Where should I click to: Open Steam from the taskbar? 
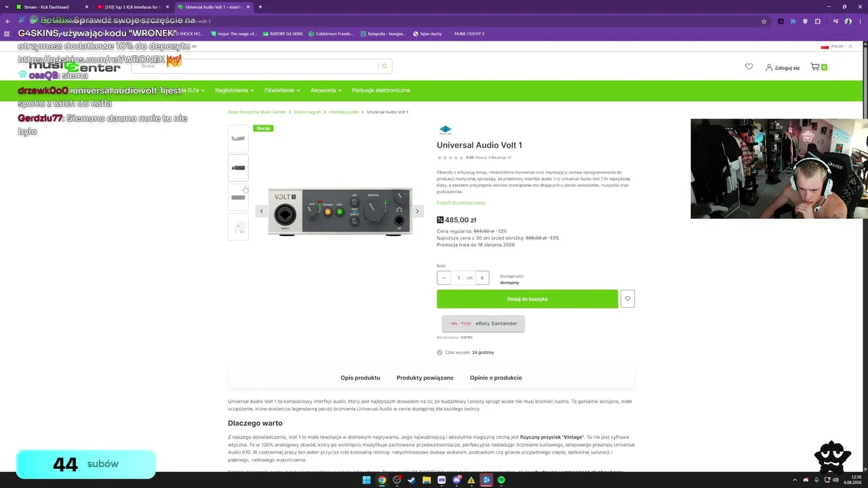tap(412, 480)
